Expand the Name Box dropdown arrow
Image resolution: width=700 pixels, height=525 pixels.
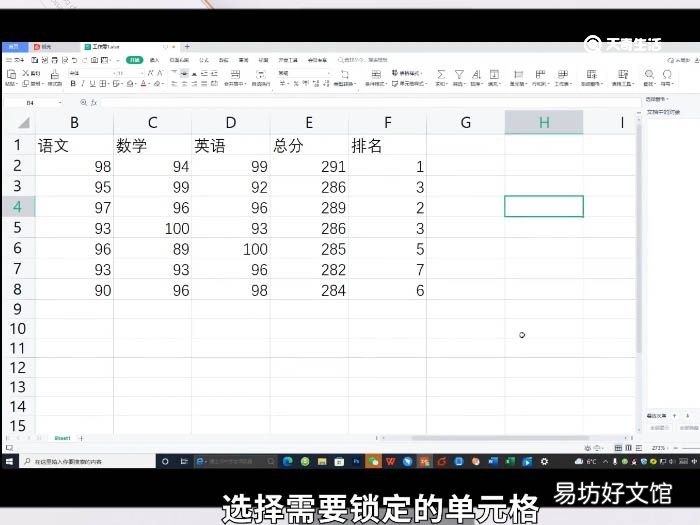click(x=60, y=103)
